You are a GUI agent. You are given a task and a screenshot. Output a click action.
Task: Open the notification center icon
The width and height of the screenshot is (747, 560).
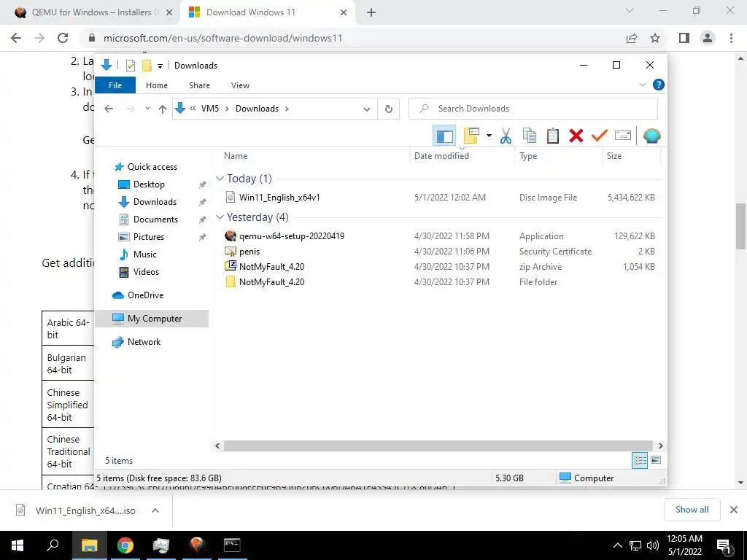coord(724,545)
